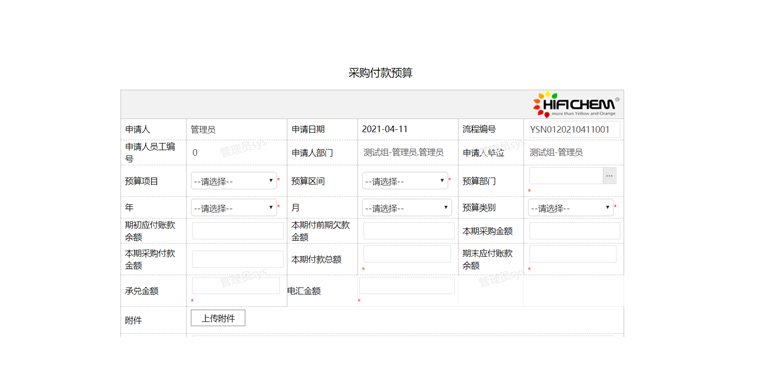Open the 月 selection dropdown
The width and height of the screenshot is (773, 388).
tap(407, 208)
